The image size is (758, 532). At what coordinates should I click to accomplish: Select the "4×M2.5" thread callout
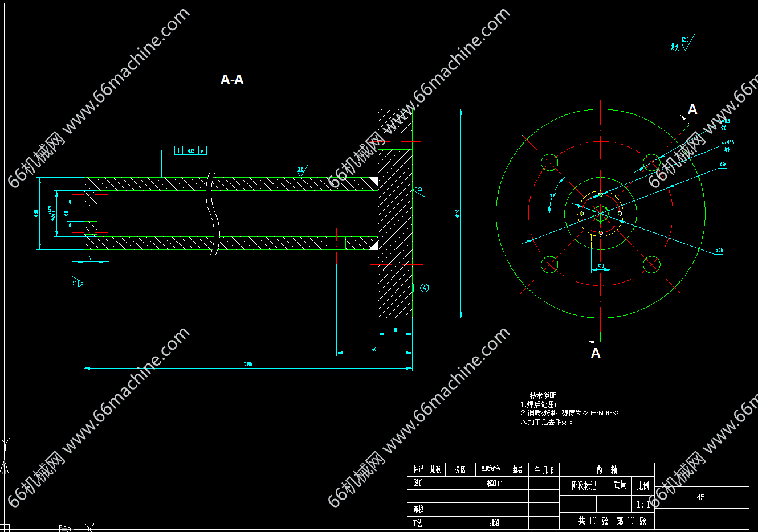tap(728, 142)
